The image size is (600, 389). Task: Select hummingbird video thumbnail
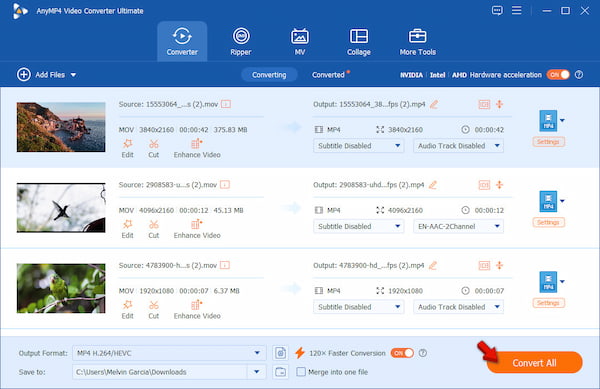(61, 208)
